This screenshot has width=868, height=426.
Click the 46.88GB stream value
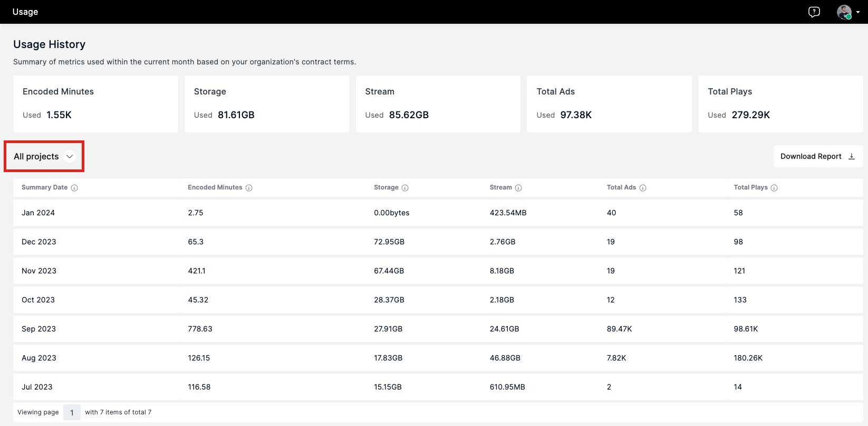coord(505,358)
